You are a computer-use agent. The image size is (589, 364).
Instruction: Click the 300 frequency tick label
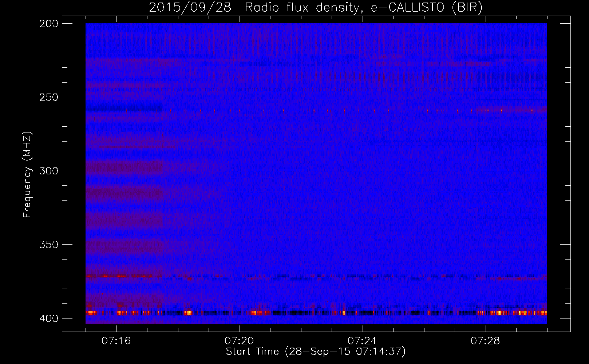pyautogui.click(x=49, y=171)
